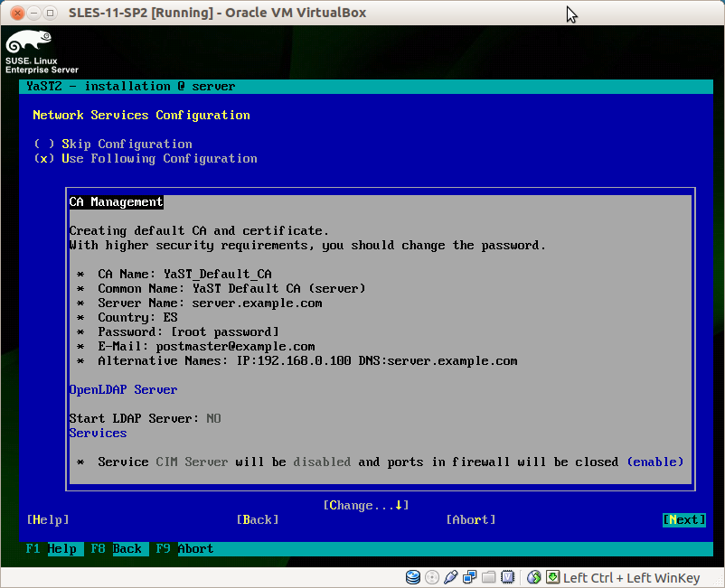Click the Alternative Names IP:192.168.0.100 line

click(307, 360)
